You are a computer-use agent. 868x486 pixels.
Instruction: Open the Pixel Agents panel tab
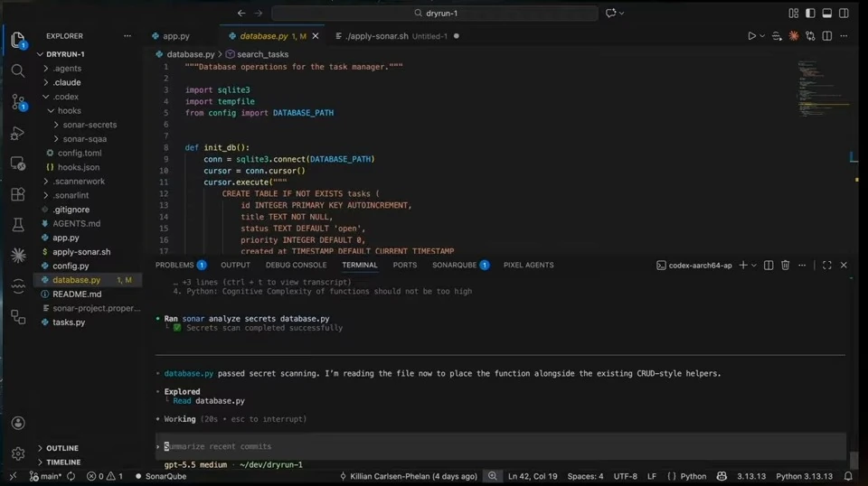tap(528, 265)
